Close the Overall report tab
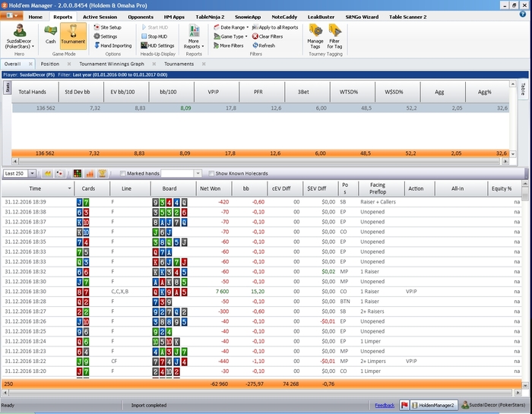This screenshot has height=414, width=532. click(x=30, y=64)
